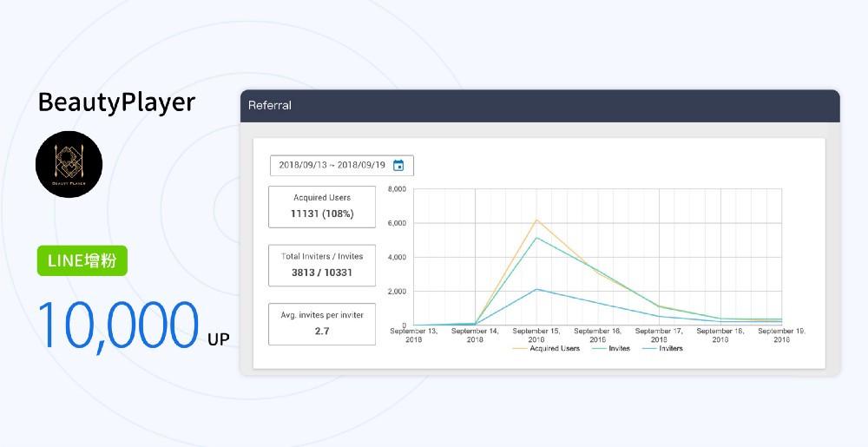Viewport: 868px width, 447px height.
Task: Click the September 13, 2018 axis label
Action: (413, 335)
